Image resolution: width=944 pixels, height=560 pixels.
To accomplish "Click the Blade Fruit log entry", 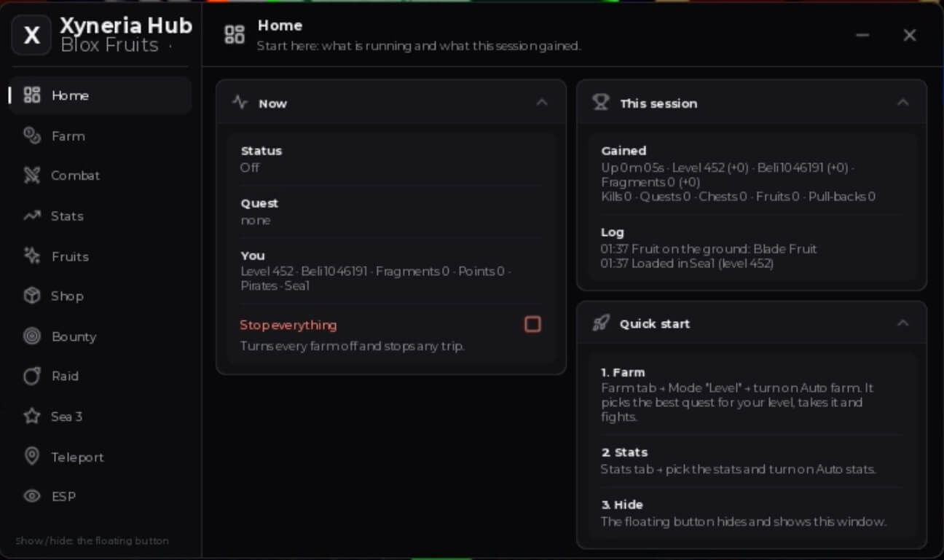I will [x=709, y=249].
